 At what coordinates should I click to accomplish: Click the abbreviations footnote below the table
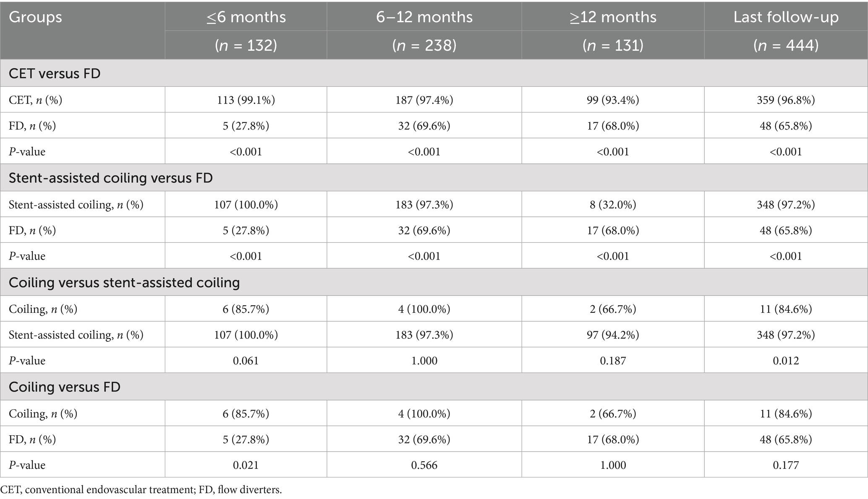(x=141, y=489)
